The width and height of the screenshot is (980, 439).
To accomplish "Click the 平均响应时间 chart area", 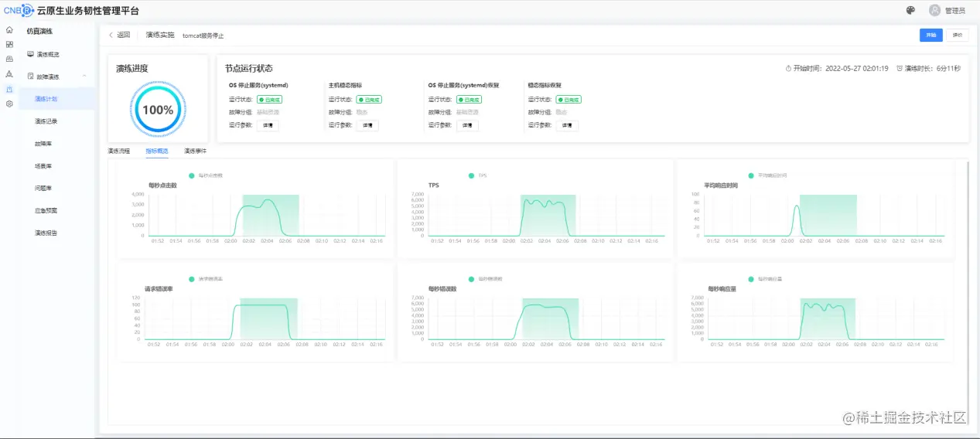I will click(825, 215).
